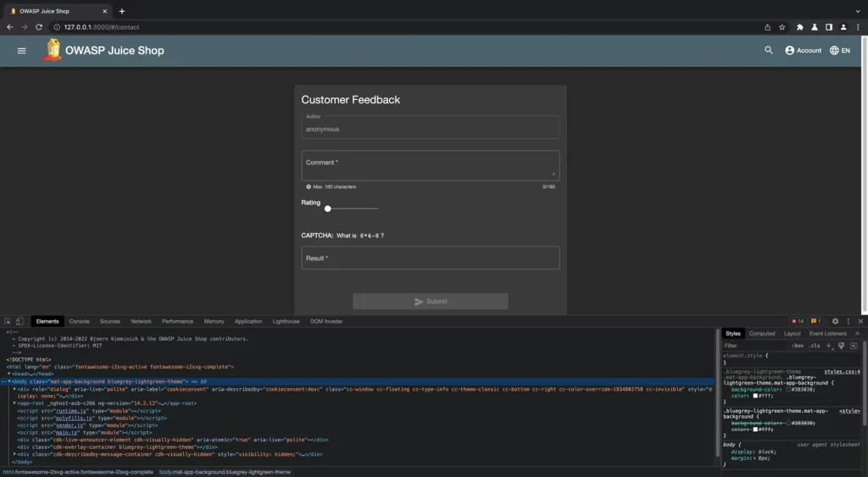868x477 pixels.
Task: Click the Submit feedback button
Action: pyautogui.click(x=430, y=302)
